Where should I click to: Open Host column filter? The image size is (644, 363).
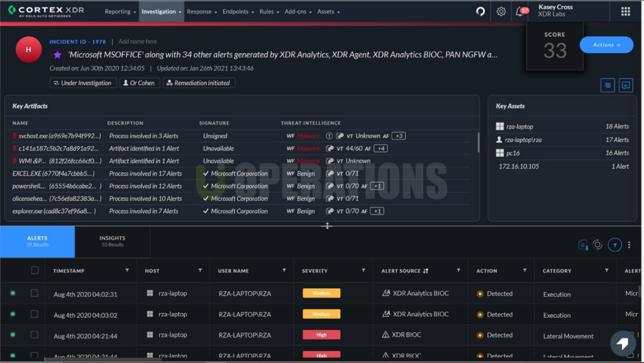[200, 270]
